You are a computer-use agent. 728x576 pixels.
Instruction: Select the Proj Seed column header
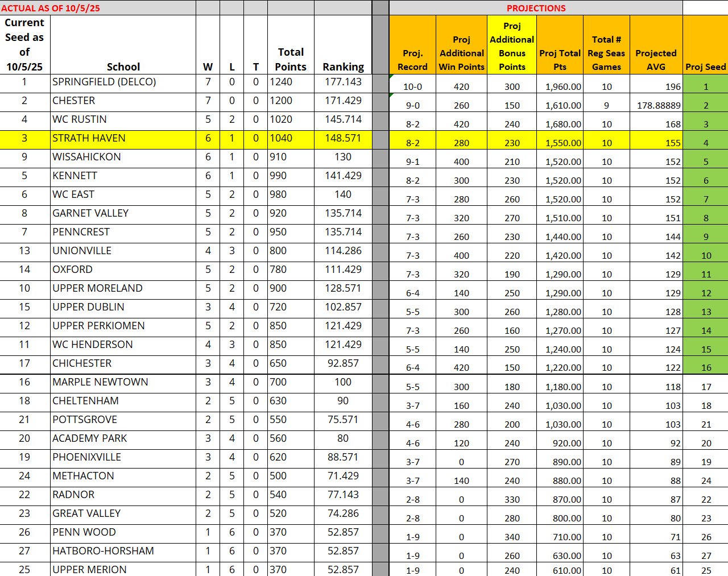pyautogui.click(x=705, y=67)
